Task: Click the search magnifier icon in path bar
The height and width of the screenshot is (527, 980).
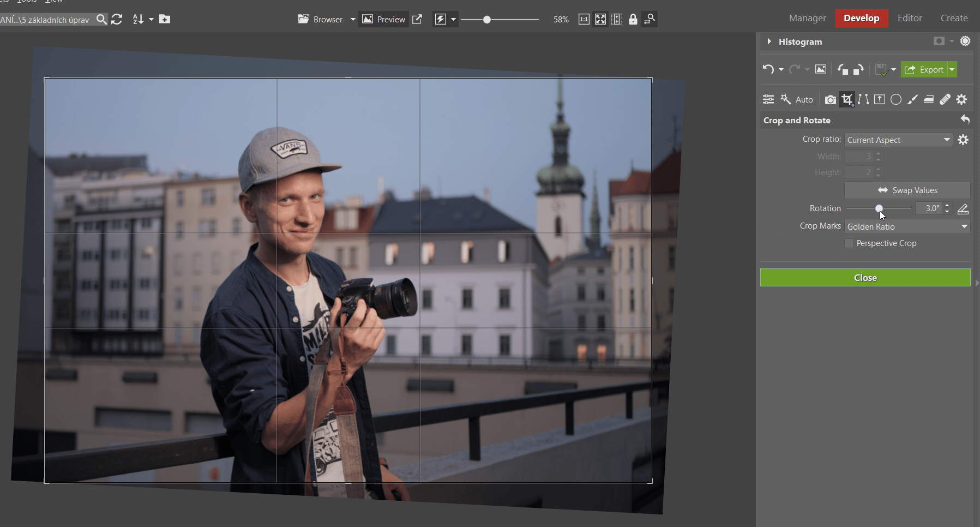Action: coord(101,20)
